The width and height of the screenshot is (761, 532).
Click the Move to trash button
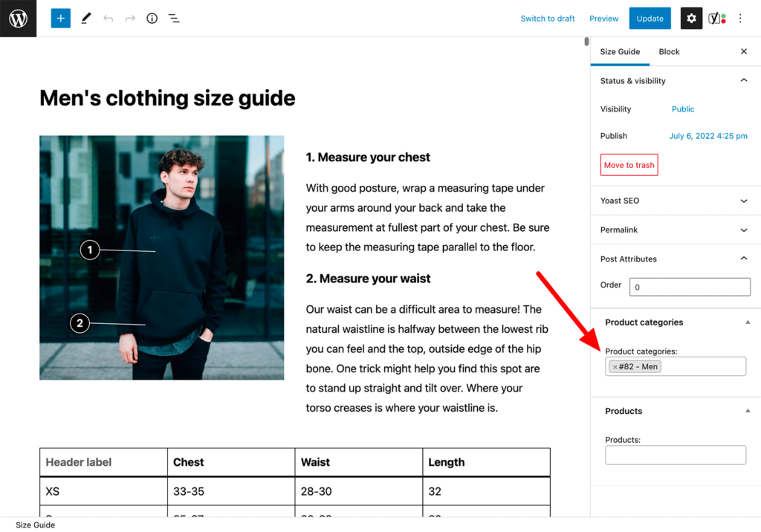coord(629,164)
